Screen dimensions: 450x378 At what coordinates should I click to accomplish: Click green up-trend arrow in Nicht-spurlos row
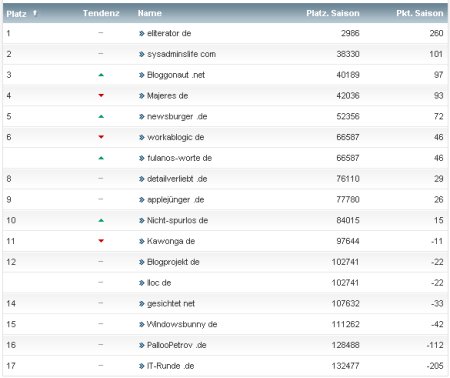point(101,220)
